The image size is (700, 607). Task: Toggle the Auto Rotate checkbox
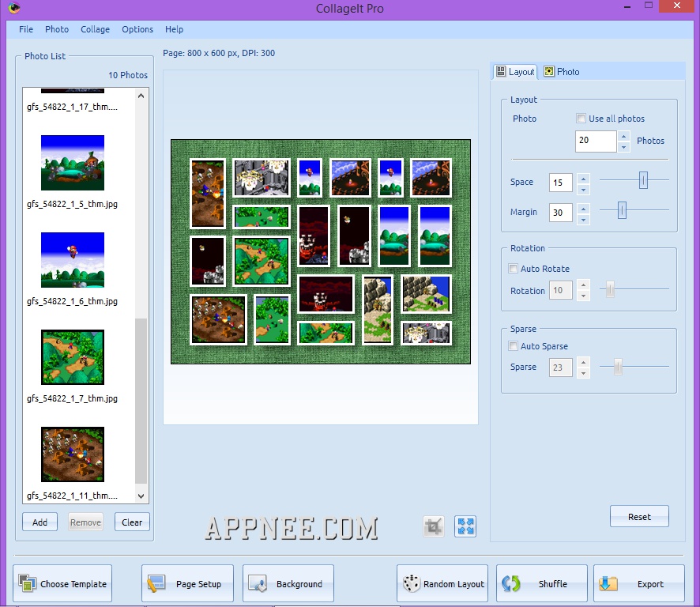[513, 269]
